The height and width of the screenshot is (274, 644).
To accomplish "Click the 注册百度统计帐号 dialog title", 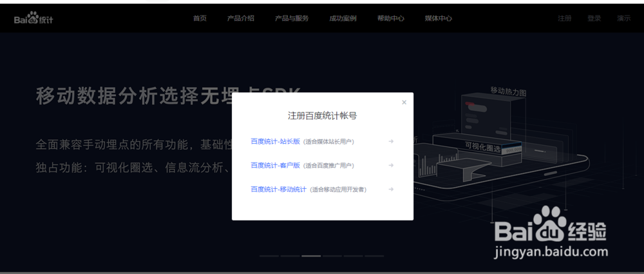I will click(x=323, y=116).
